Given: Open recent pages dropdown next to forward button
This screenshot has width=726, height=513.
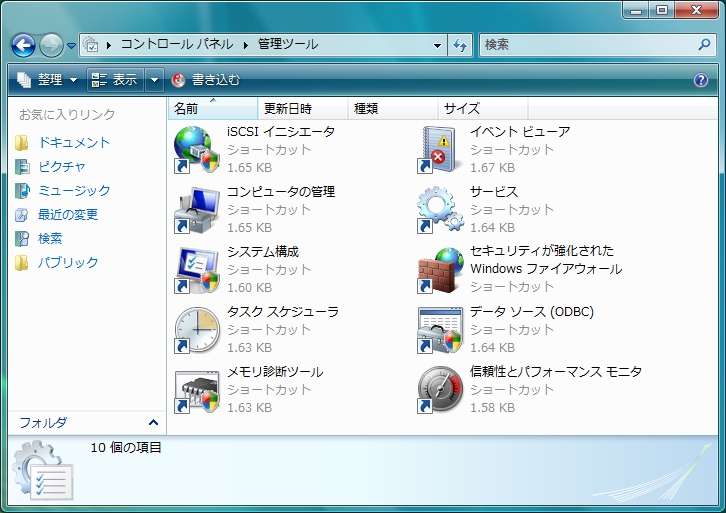Looking at the screenshot, I should click(x=71, y=45).
